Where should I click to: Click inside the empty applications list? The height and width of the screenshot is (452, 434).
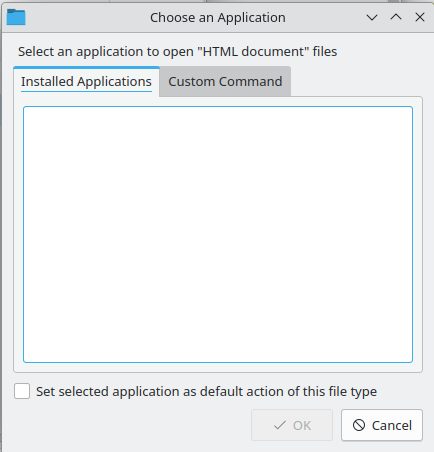(x=218, y=234)
